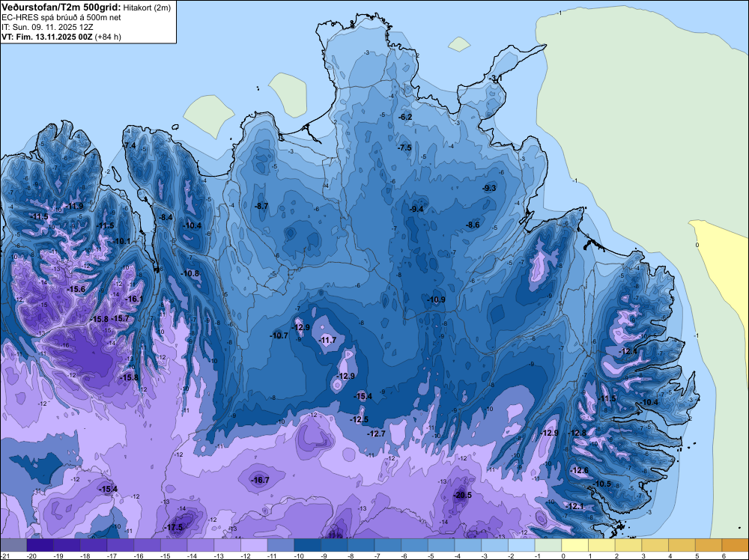Click the -16.1 temperature label
749x560 pixels.
(x=134, y=299)
